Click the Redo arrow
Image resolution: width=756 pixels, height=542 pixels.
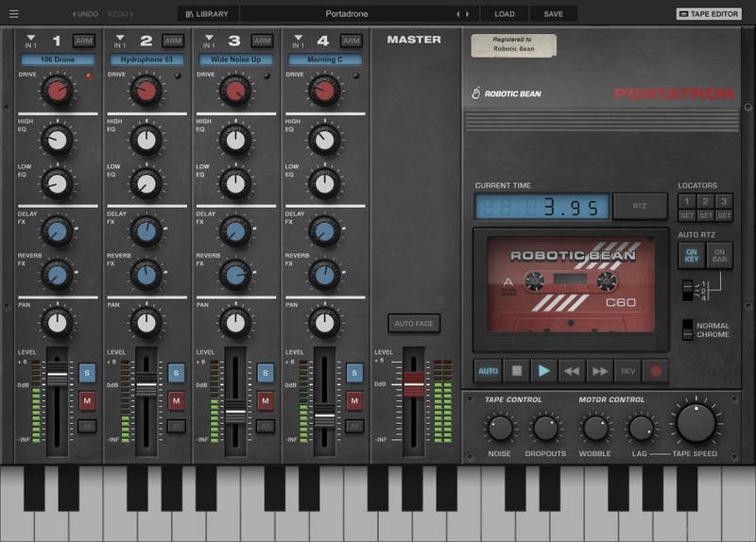120,14
